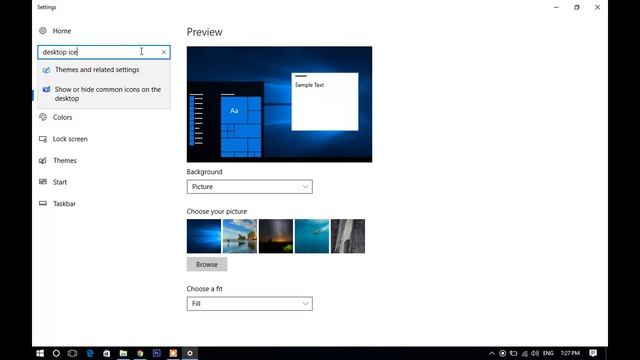
Task: Show hidden system tray icons
Action: click(x=492, y=353)
